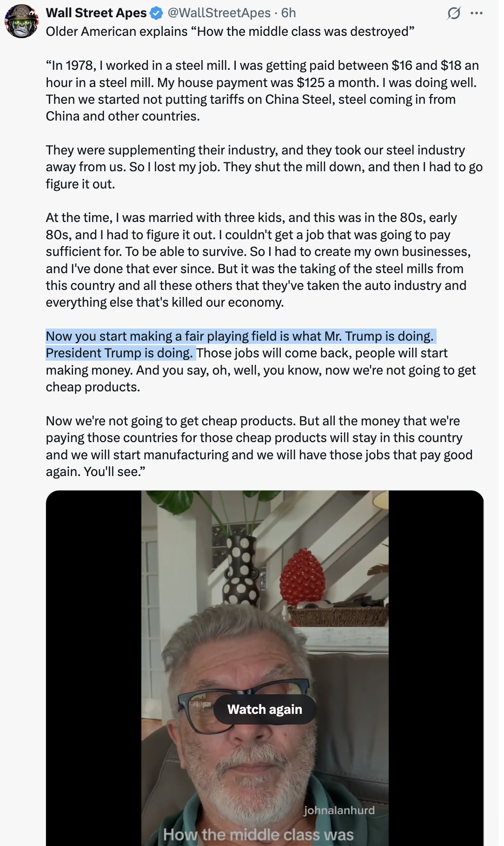This screenshot has height=846, width=504.
Task: Click the "again. You'll see." closing line
Action: point(95,472)
